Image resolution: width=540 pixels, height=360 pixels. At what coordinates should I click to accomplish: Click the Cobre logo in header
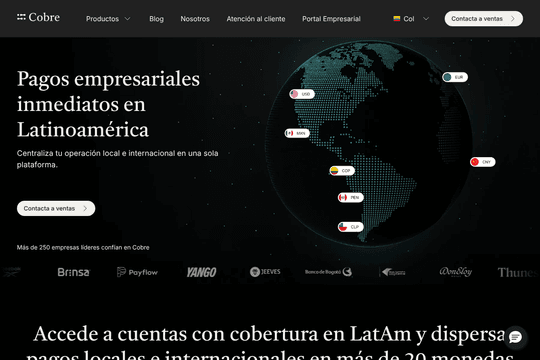(x=38, y=18)
